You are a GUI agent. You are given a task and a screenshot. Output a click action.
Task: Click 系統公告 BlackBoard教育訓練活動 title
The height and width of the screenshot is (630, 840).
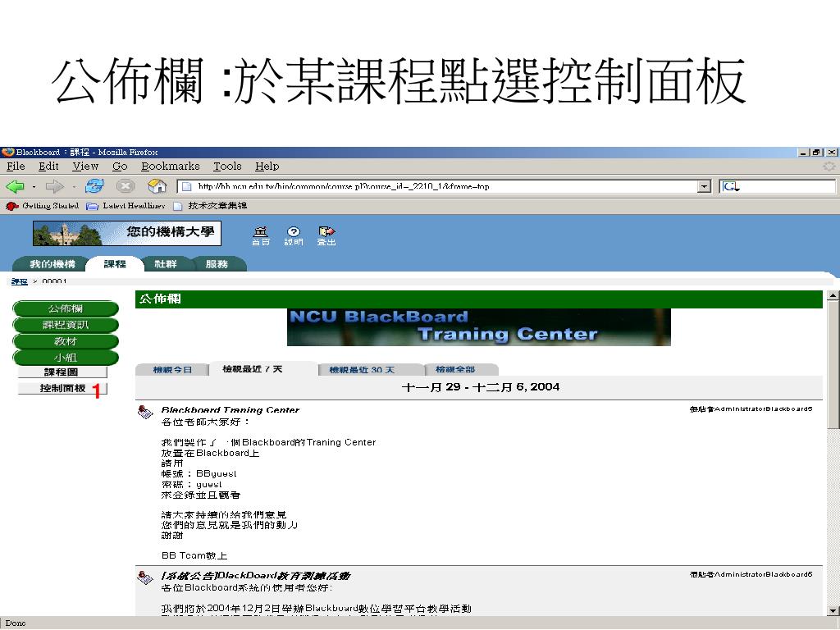[x=256, y=576]
